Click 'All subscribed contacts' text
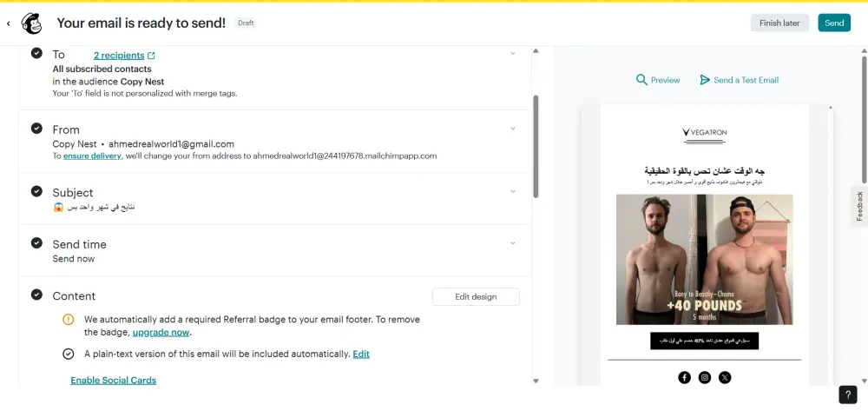The width and height of the screenshot is (868, 411). (102, 70)
